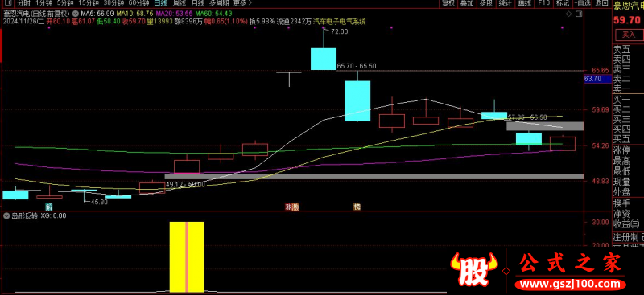Select the 分时 intraday tab

[24, 3]
